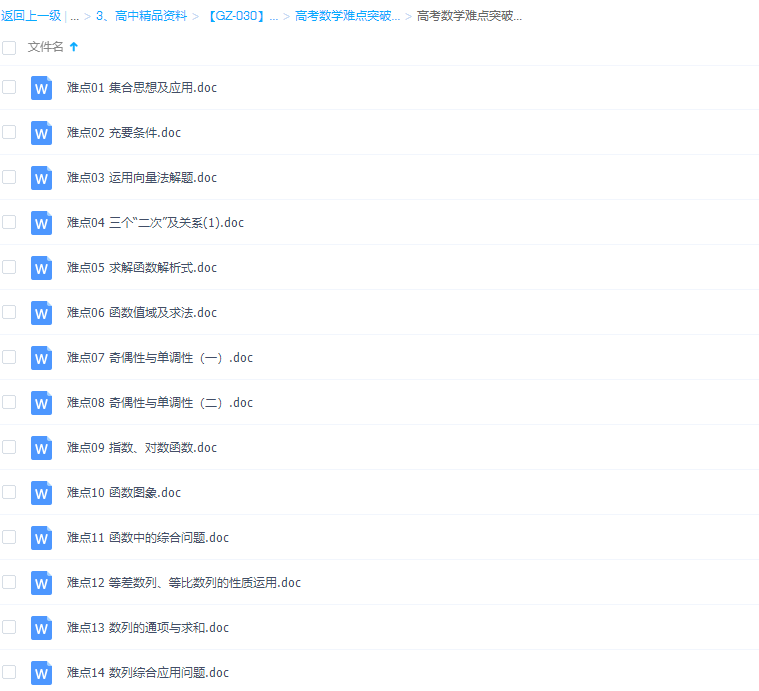Go to the 3、高中精品资料 breadcrumb folder

point(141,16)
